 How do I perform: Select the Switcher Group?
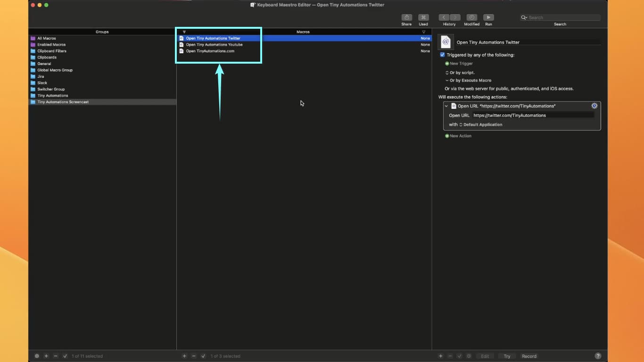click(102, 89)
